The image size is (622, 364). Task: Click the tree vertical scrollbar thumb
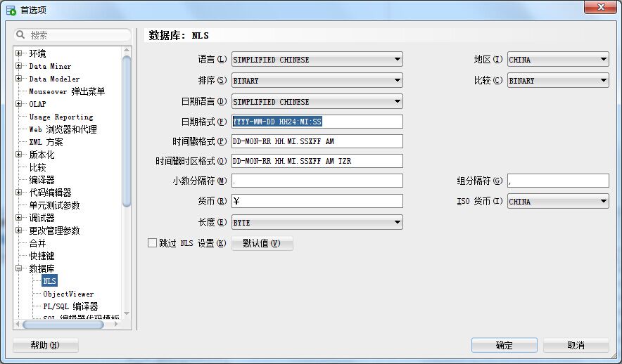click(127, 131)
